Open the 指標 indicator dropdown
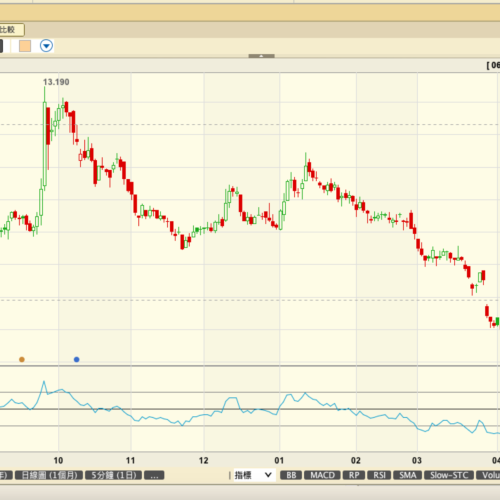 pos(254,475)
